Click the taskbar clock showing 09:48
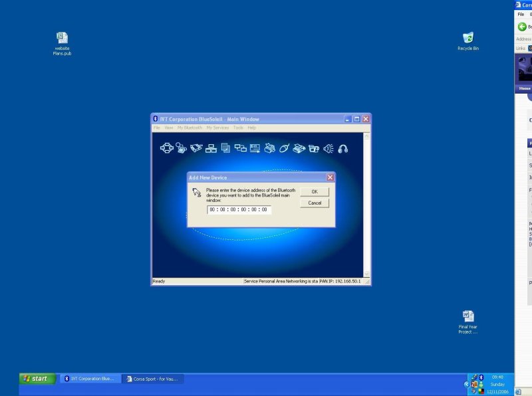The image size is (532, 396). tap(497, 377)
